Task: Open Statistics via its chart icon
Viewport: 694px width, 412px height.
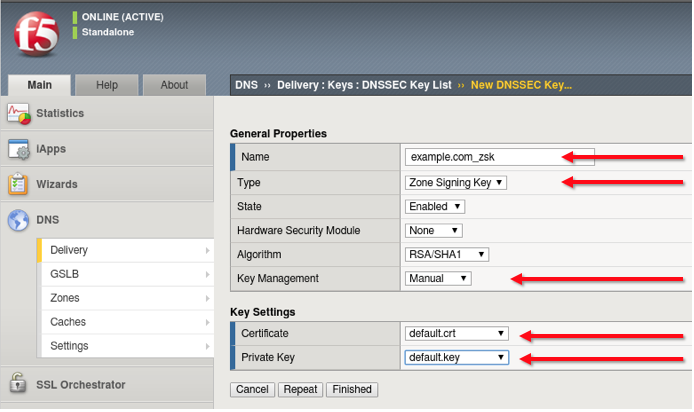Action: [19, 114]
